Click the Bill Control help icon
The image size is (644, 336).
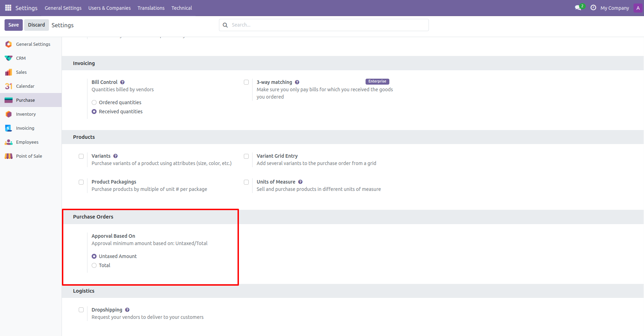coord(122,82)
